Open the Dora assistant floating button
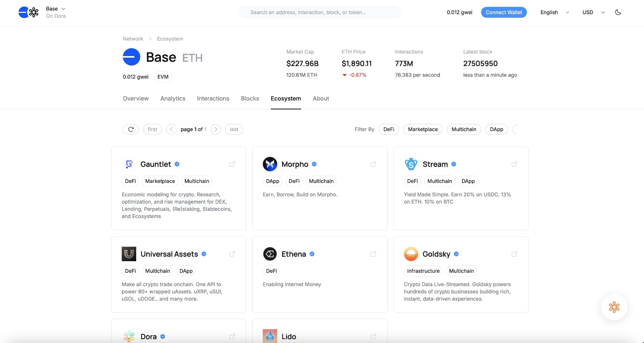The width and height of the screenshot is (644, 343). (614, 307)
